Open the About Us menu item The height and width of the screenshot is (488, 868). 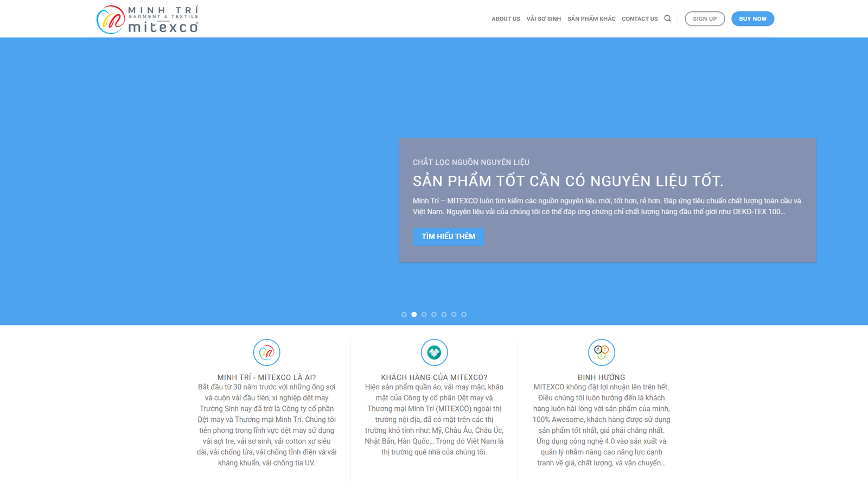506,19
